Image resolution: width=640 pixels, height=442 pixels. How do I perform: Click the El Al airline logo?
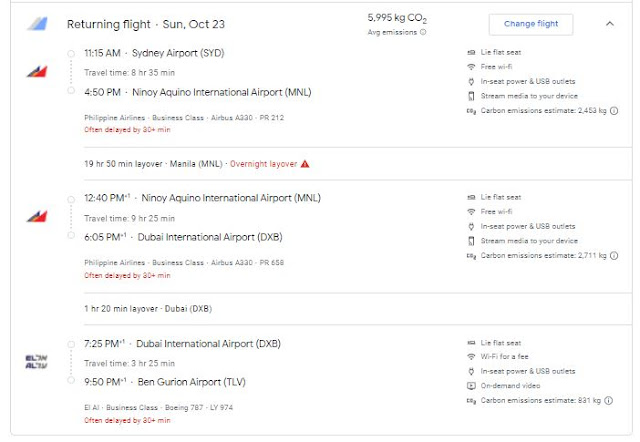37,361
